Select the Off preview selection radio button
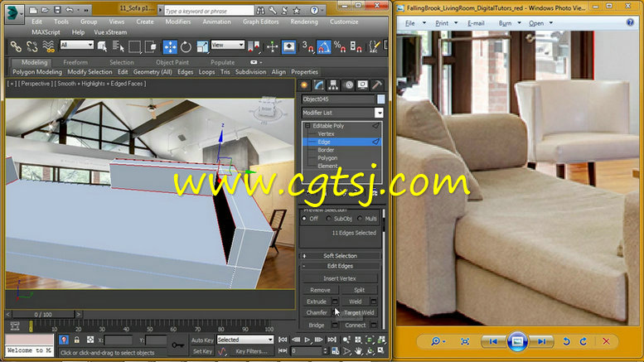Image resolution: width=644 pixels, height=362 pixels. point(304,219)
